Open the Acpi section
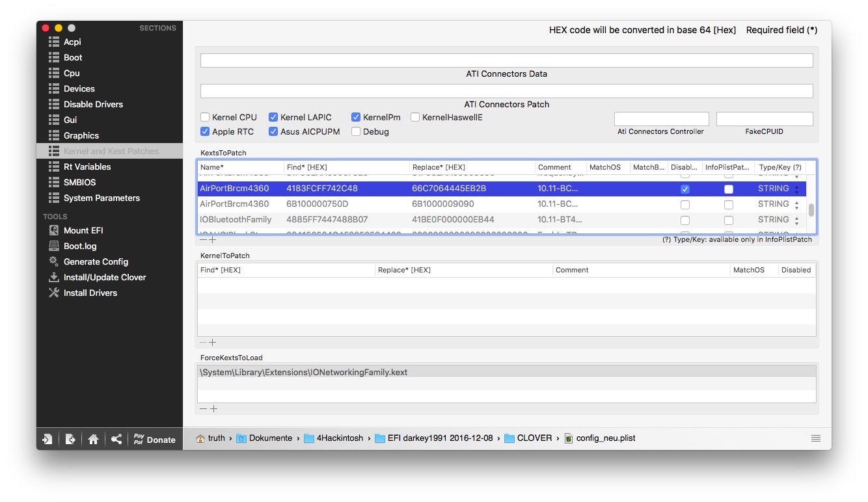Viewport: 868px width, 502px height. coord(72,42)
